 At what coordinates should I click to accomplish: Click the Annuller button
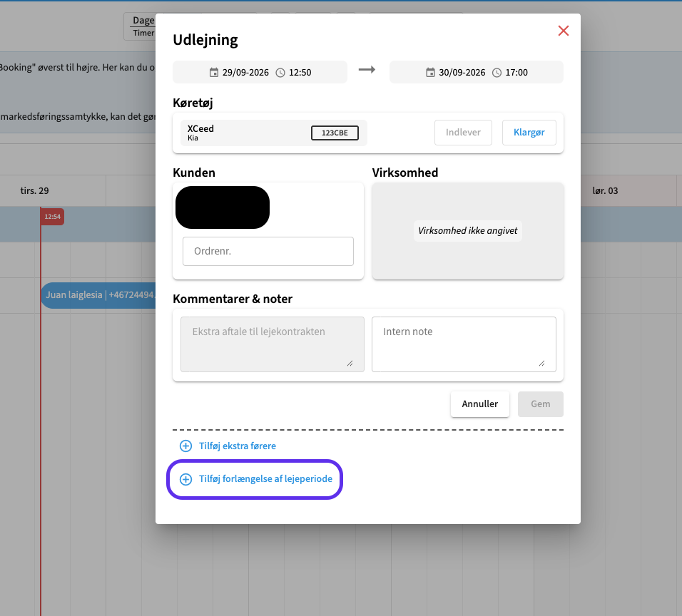(x=479, y=404)
